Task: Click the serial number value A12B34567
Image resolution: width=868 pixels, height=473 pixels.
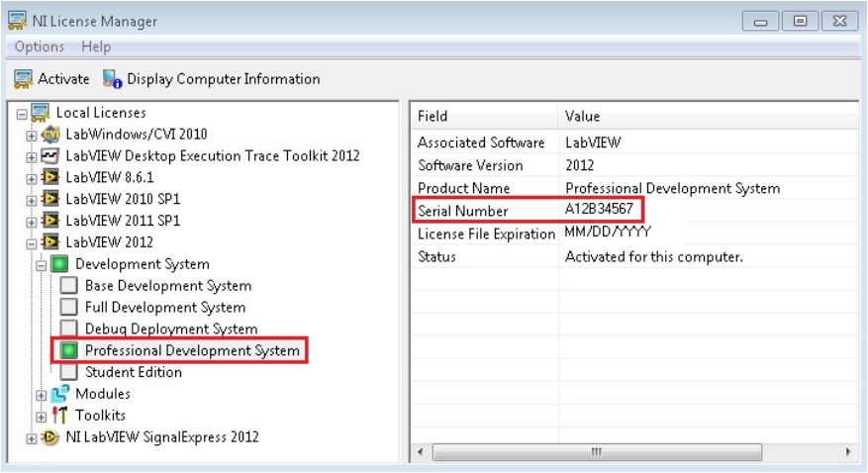Action: [599, 209]
